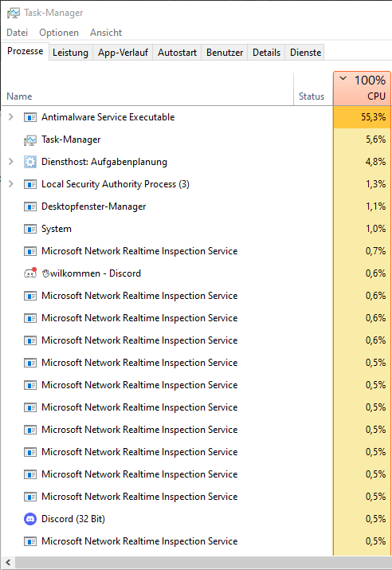Click the Task-Manager title bar icon
392x570 pixels.
tap(13, 13)
